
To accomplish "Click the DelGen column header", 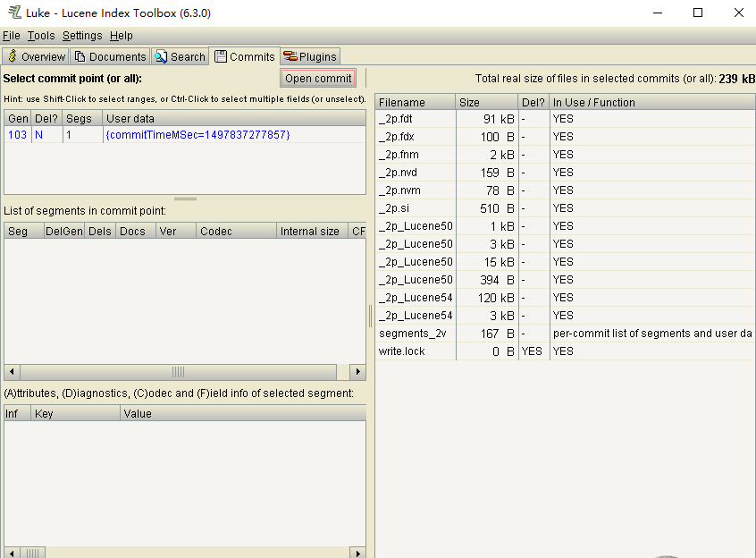I will pyautogui.click(x=64, y=232).
